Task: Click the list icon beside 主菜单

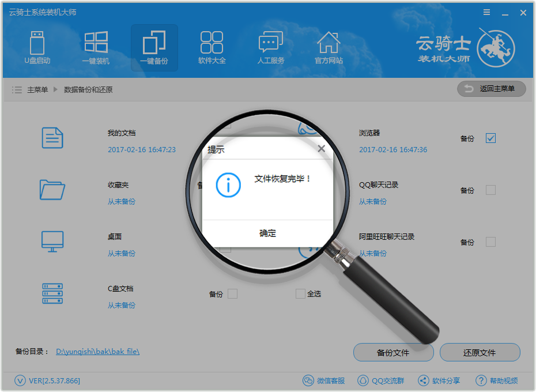Action: pos(17,89)
